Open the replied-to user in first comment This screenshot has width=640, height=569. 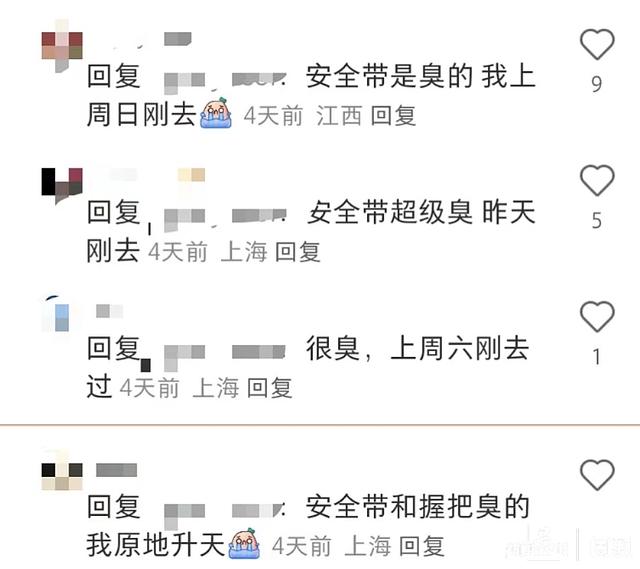point(225,80)
